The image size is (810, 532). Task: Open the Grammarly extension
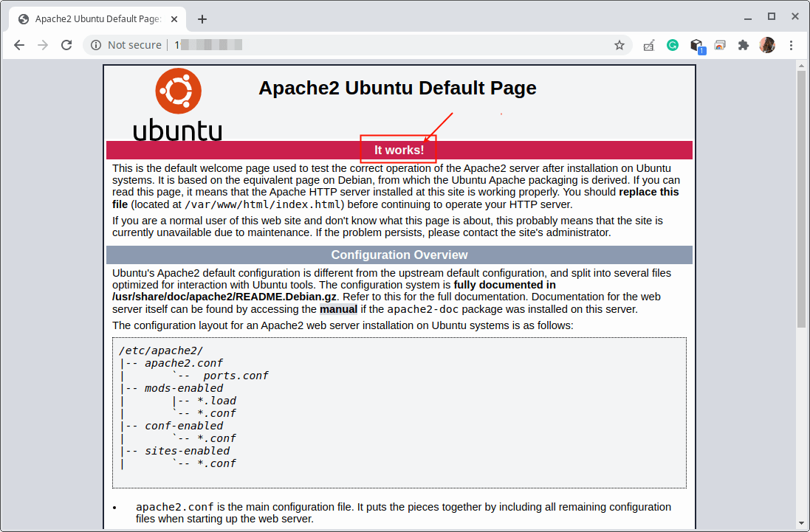click(x=673, y=45)
